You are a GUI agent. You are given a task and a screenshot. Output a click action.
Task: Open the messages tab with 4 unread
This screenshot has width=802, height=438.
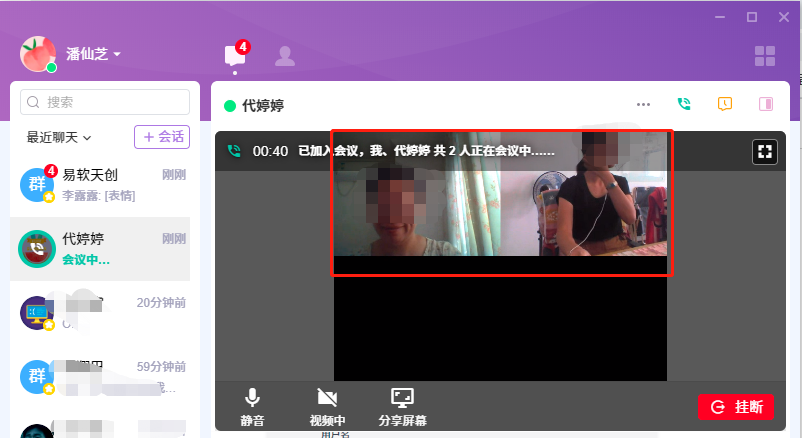(235, 56)
